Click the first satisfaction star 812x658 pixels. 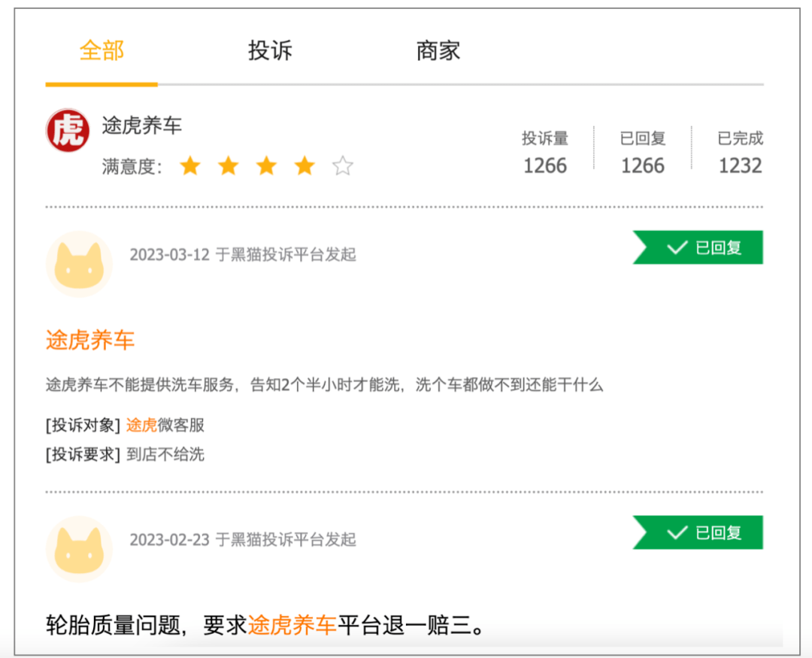pos(190,166)
